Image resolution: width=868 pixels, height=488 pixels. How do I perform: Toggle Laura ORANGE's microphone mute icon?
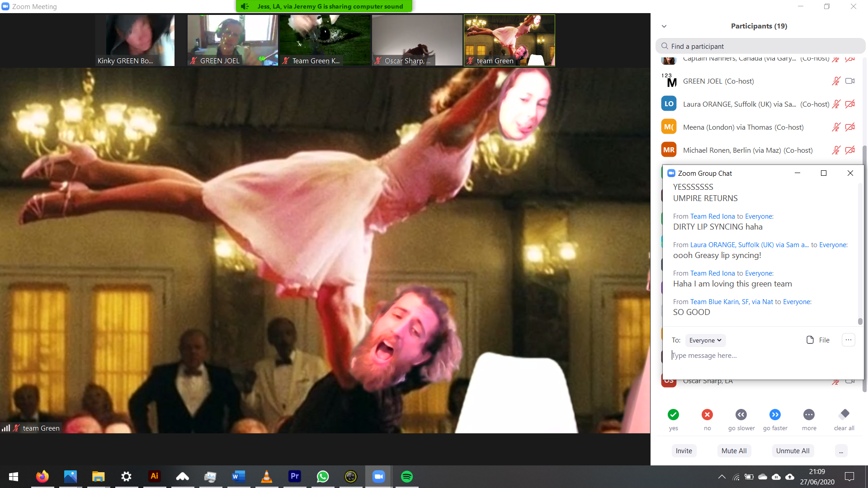click(x=836, y=104)
